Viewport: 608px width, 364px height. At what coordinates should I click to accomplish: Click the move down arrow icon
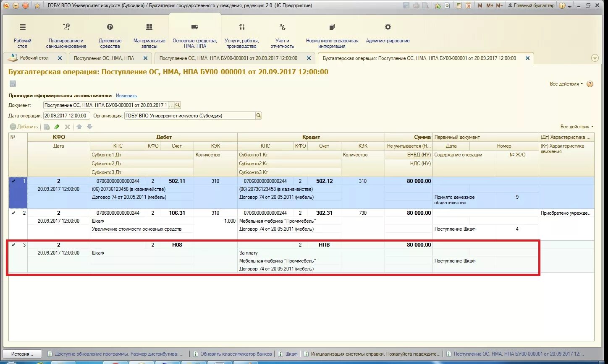point(89,127)
